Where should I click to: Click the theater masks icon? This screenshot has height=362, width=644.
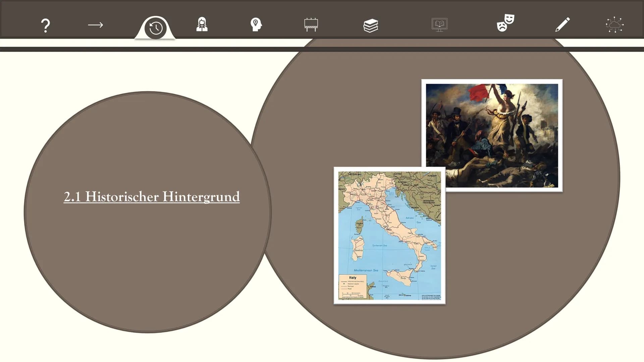505,23
